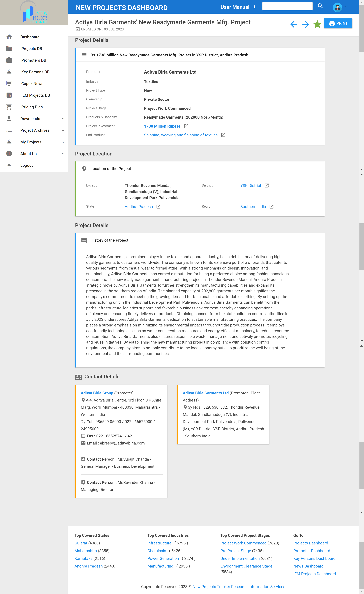Open external link icon next to YSR District

[266, 185]
